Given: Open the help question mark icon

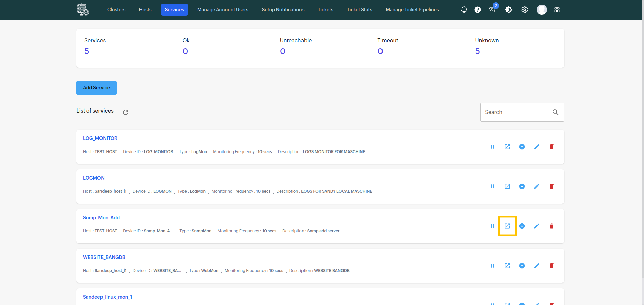Looking at the screenshot, I should [x=477, y=10].
